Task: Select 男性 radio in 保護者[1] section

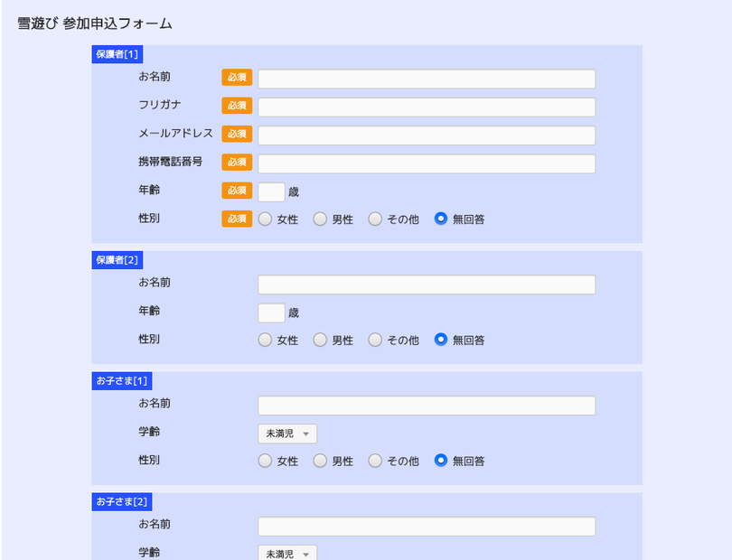Action: (x=320, y=219)
